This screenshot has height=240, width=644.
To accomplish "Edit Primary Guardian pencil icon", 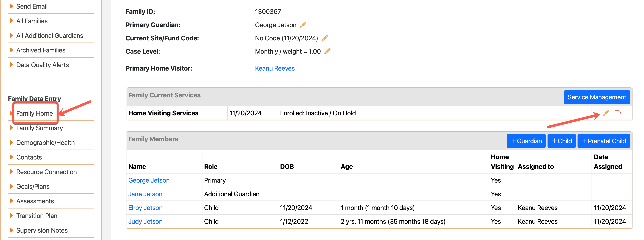I will 303,25.
